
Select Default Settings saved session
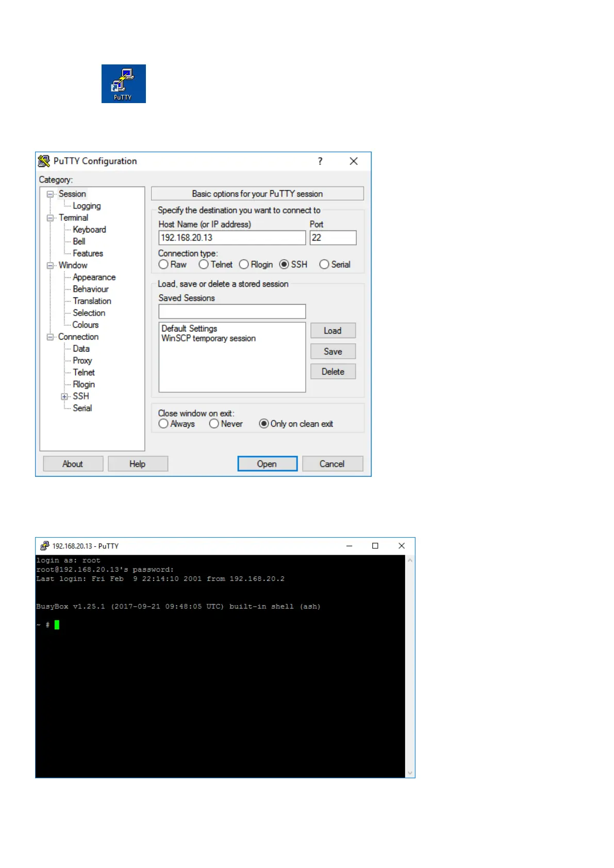[189, 328]
